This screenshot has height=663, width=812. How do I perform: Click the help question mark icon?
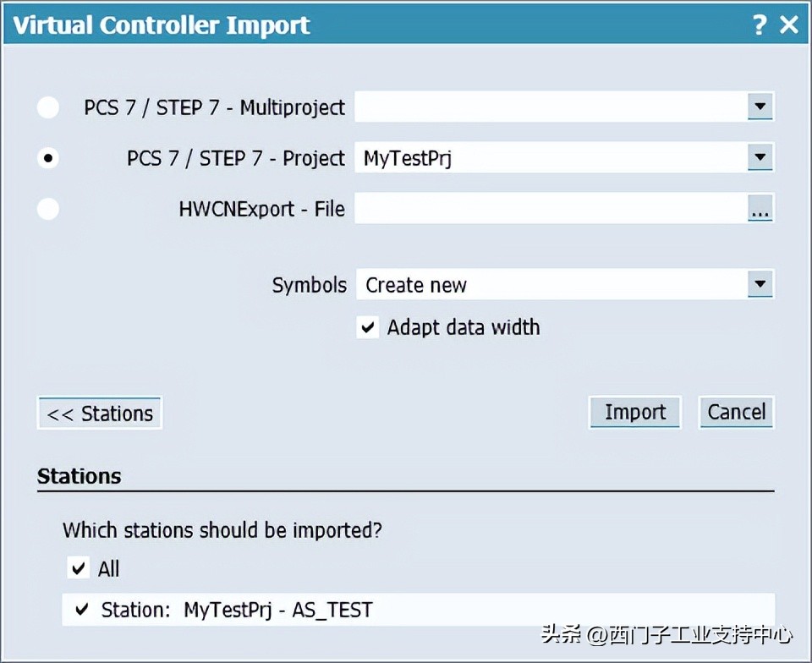[x=760, y=25]
